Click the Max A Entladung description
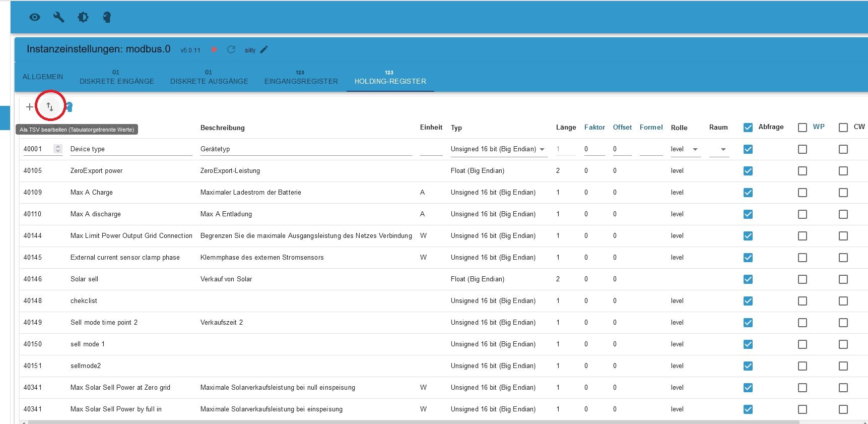 [x=226, y=214]
